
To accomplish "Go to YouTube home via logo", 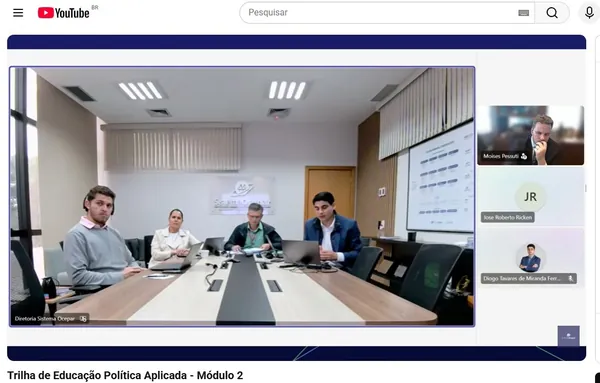I will click(64, 13).
